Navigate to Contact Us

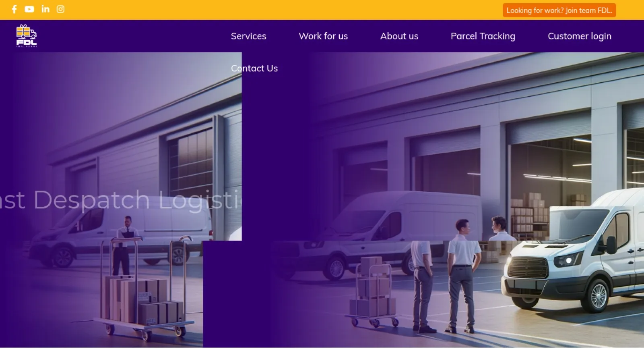click(254, 69)
